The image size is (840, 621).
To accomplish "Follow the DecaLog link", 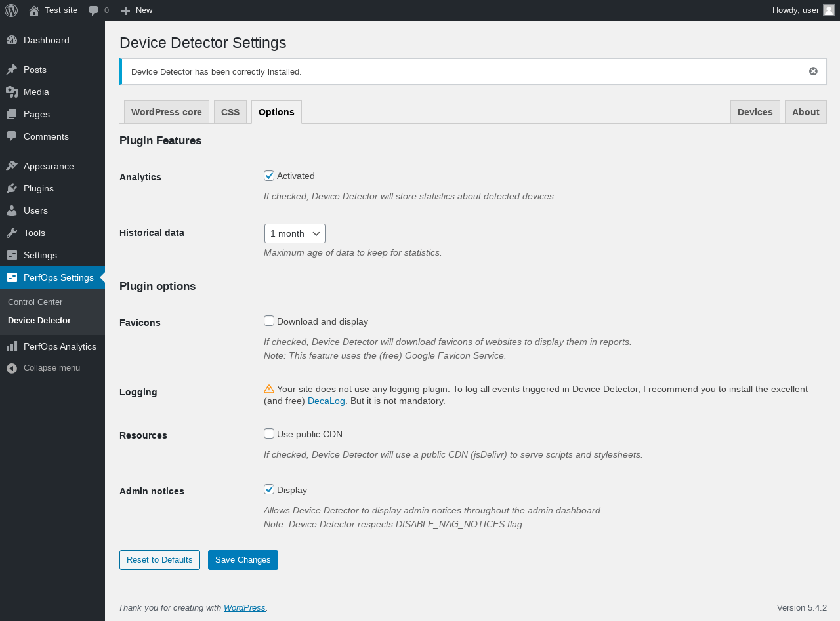I will click(x=326, y=401).
